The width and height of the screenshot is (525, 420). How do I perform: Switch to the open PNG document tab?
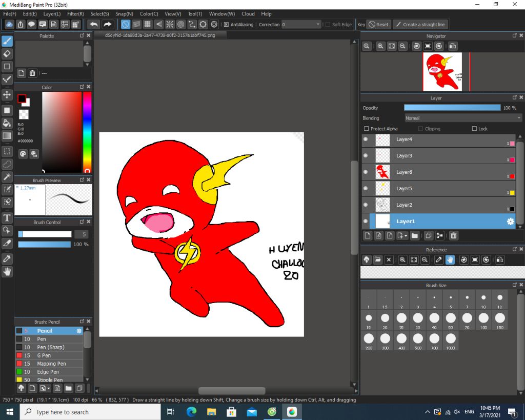tap(160, 35)
